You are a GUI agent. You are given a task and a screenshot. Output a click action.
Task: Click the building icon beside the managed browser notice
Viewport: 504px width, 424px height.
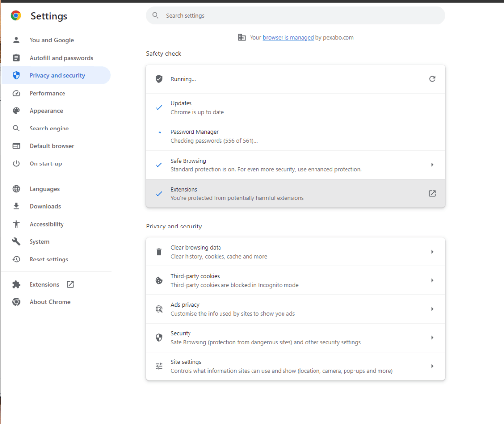(242, 37)
